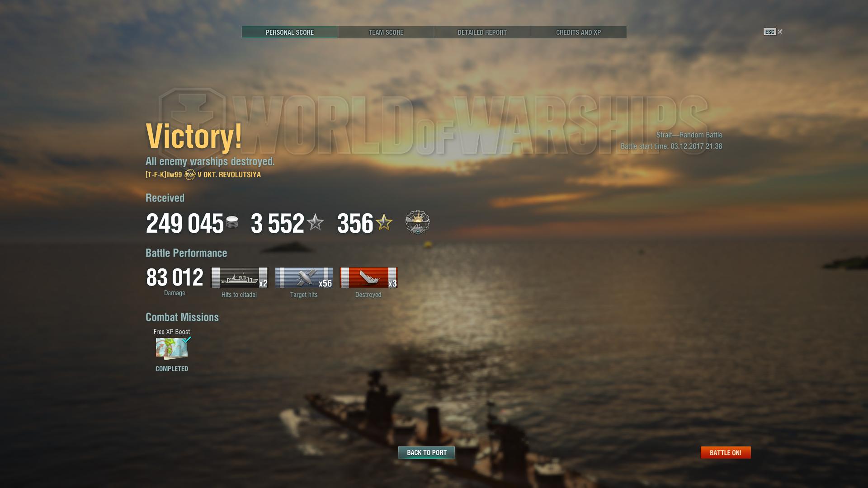The width and height of the screenshot is (868, 488).
Task: Click the battleship class icon near player name
Action: 190,174
